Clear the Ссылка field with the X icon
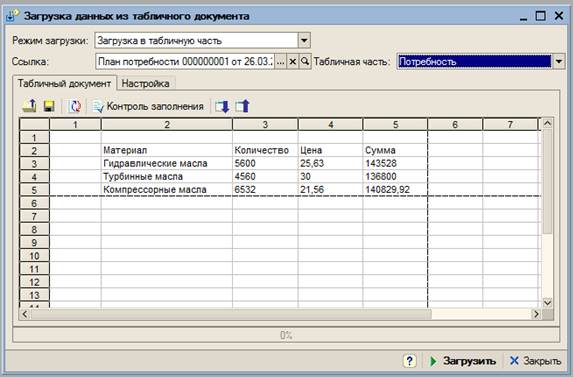Image resolution: width=573 pixels, height=377 pixels. (292, 62)
